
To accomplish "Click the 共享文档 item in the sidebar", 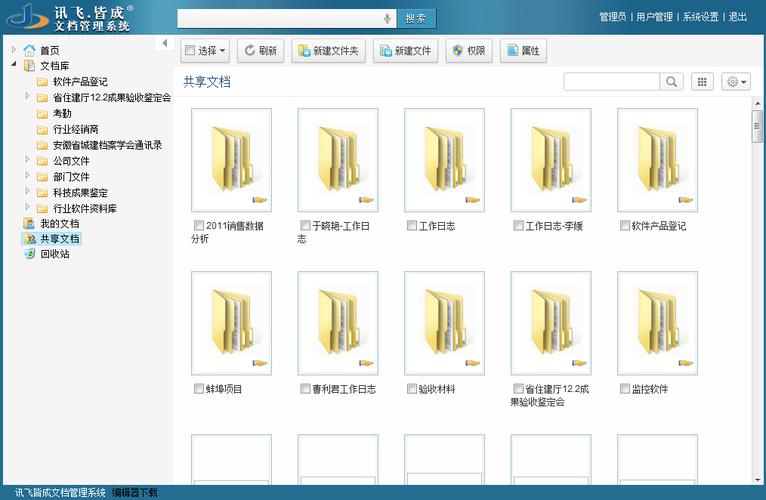I will click(59, 239).
